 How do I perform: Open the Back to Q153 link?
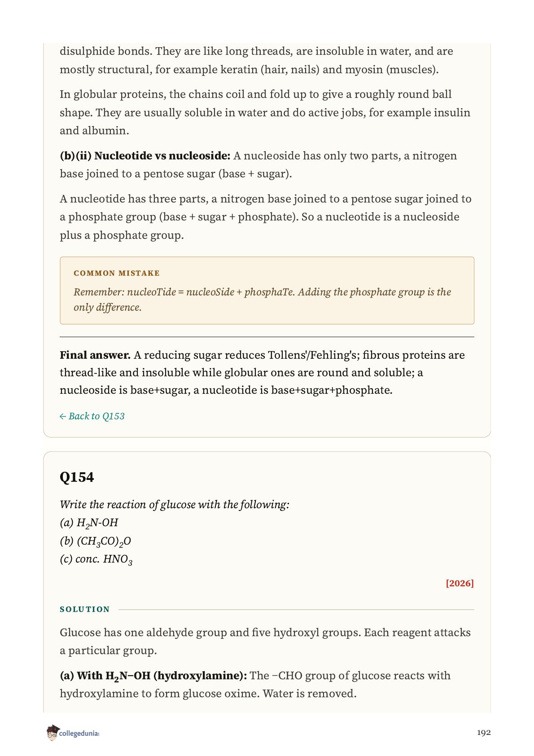pyautogui.click(x=92, y=416)
